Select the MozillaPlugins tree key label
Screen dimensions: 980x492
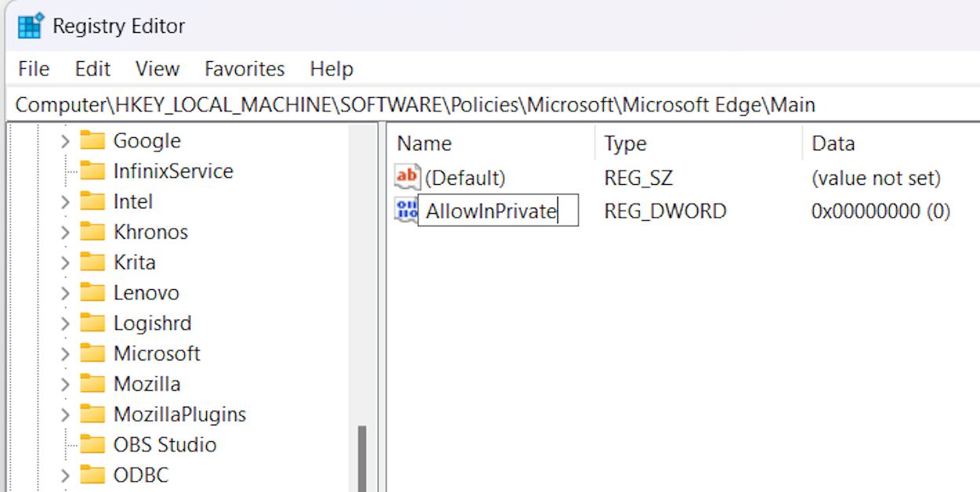click(x=180, y=414)
